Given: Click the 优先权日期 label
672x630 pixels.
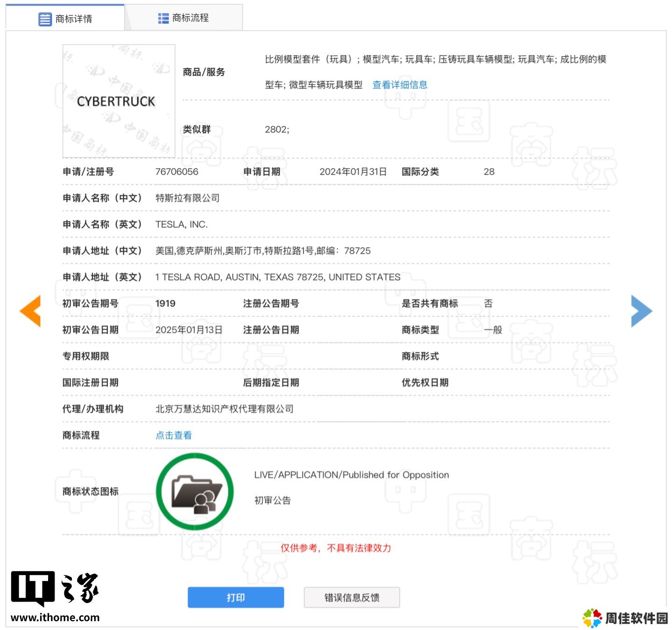Looking at the screenshot, I should tap(425, 382).
